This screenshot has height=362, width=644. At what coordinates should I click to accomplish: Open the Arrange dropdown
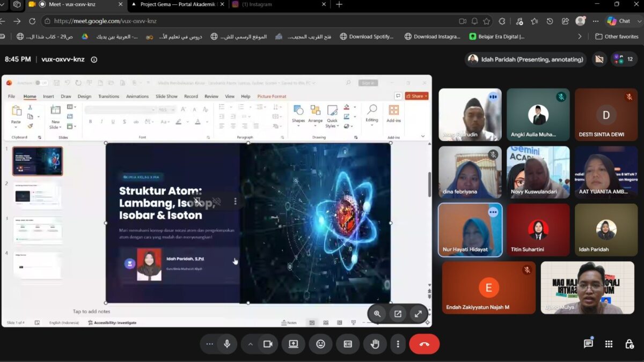tap(316, 116)
